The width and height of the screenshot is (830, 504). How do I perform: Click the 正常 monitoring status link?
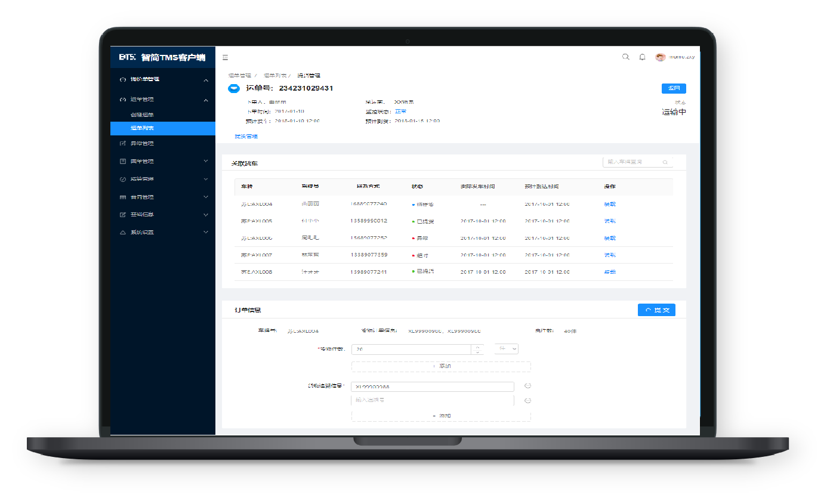click(400, 112)
